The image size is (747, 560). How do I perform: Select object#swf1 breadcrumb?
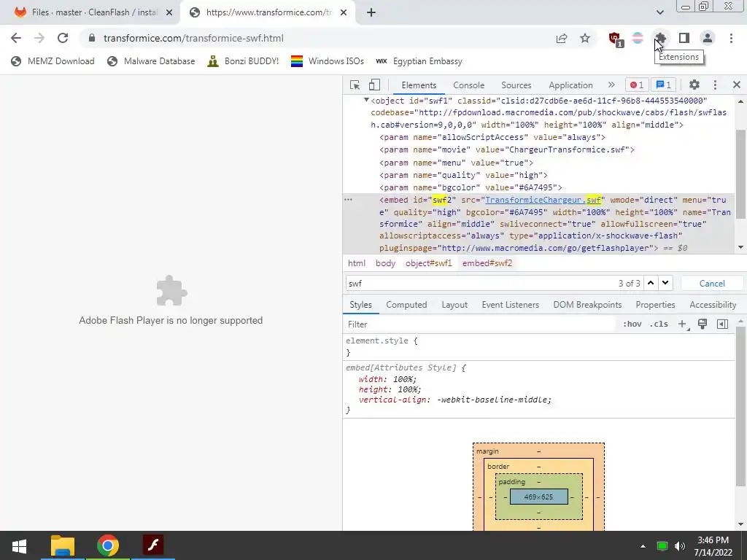pos(429,263)
